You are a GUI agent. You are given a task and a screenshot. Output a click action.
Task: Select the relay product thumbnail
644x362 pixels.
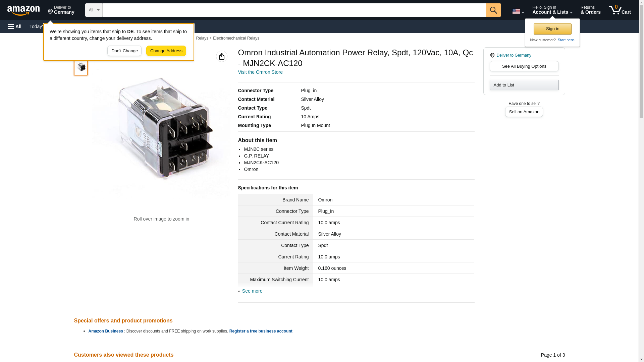click(81, 67)
